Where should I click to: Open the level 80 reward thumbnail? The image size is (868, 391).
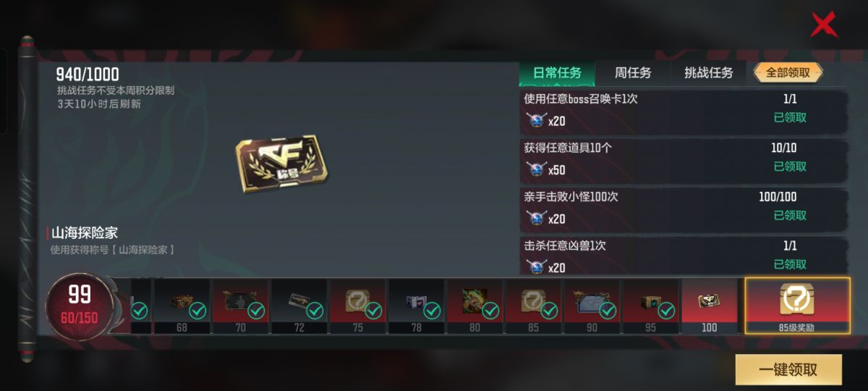point(475,307)
